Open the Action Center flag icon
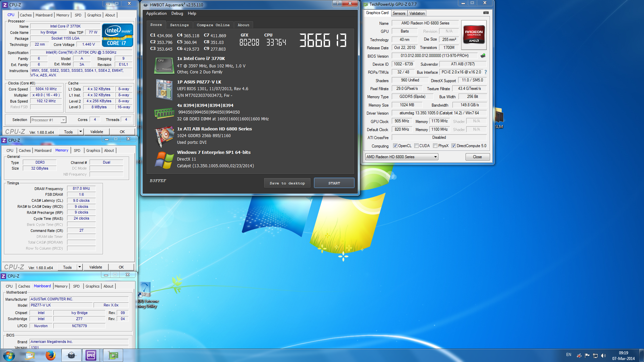The height and width of the screenshot is (362, 644). [587, 356]
